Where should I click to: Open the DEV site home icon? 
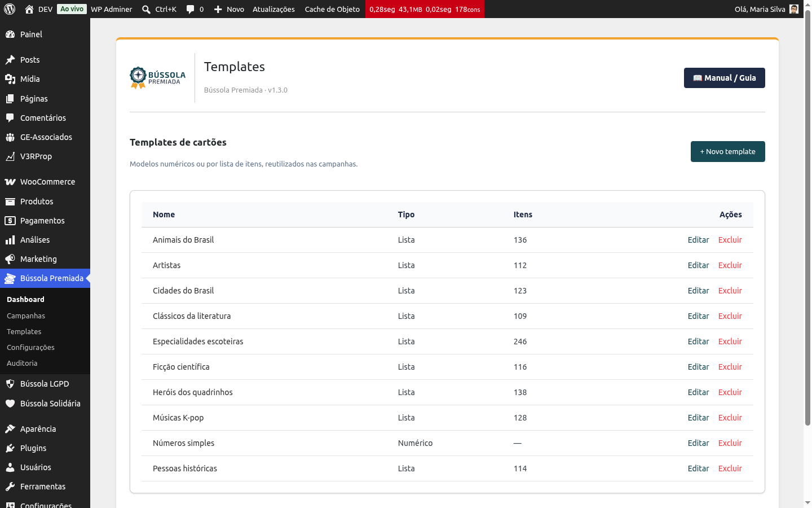coord(29,9)
